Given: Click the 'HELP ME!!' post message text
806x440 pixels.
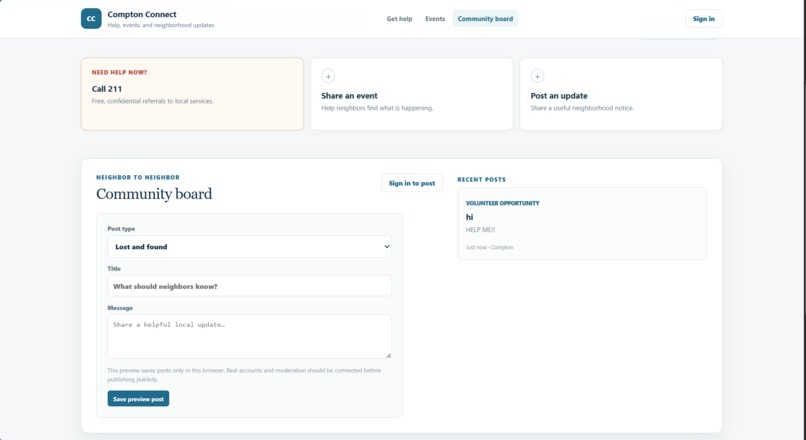Looking at the screenshot, I should click(x=480, y=230).
